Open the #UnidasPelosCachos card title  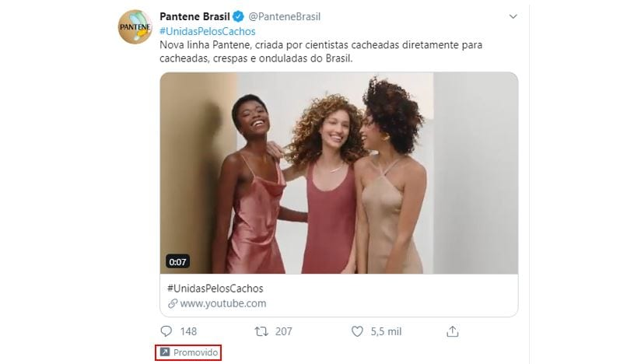215,288
